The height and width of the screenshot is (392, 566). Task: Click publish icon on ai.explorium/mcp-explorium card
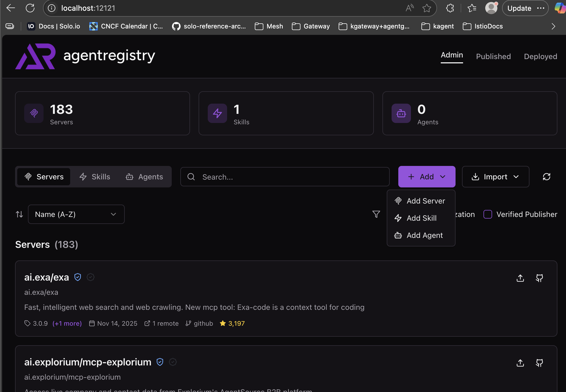pyautogui.click(x=520, y=363)
